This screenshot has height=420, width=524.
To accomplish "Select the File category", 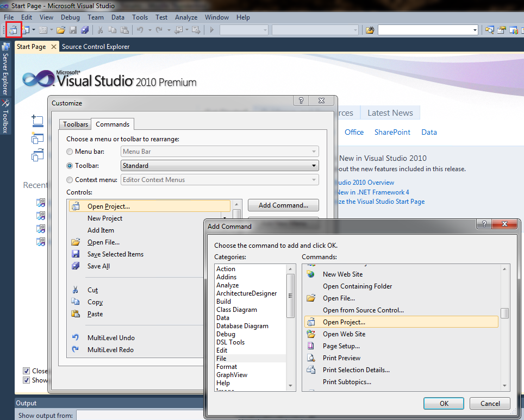I will (x=250, y=359).
